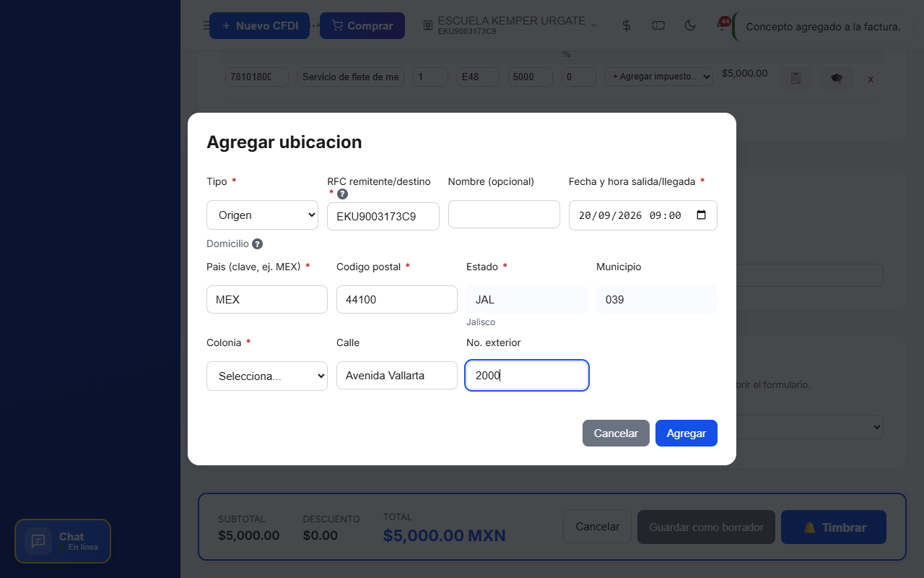Viewport: 924px width, 578px height.
Task: Open the date picker calendar icon
Action: (701, 215)
